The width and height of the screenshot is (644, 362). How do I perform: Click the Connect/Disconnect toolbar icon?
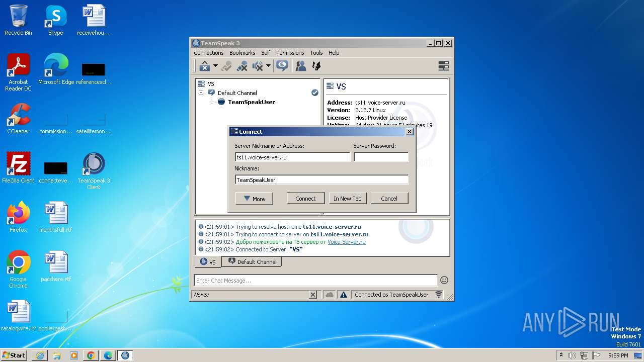tap(205, 66)
